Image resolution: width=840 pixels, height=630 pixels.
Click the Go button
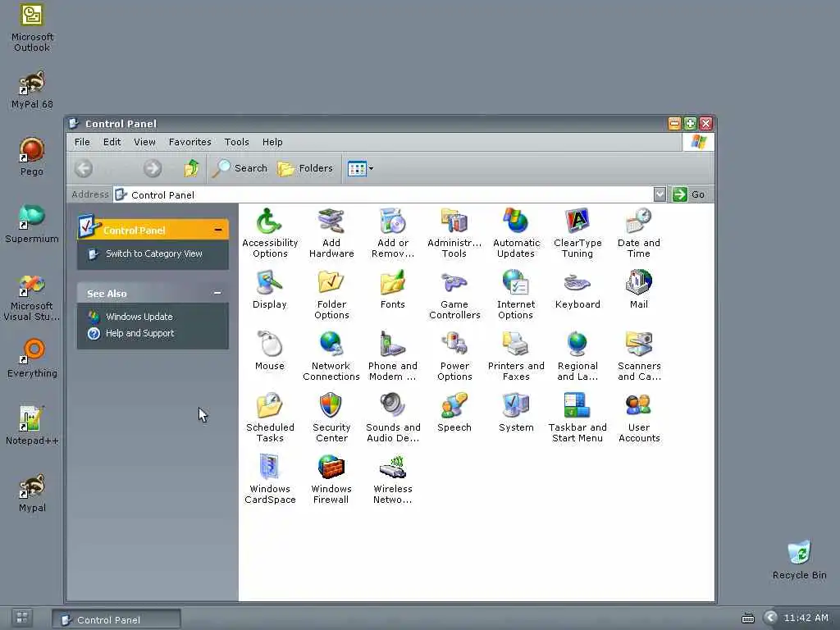[689, 194]
